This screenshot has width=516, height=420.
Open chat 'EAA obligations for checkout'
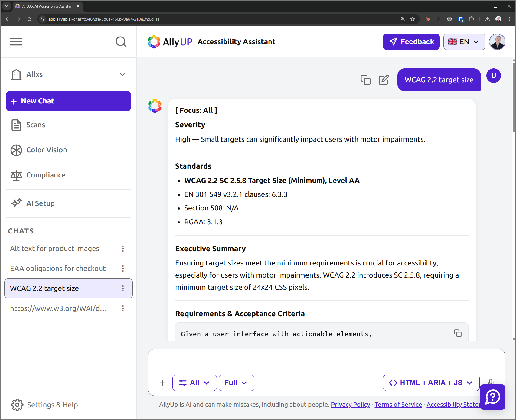coord(58,269)
